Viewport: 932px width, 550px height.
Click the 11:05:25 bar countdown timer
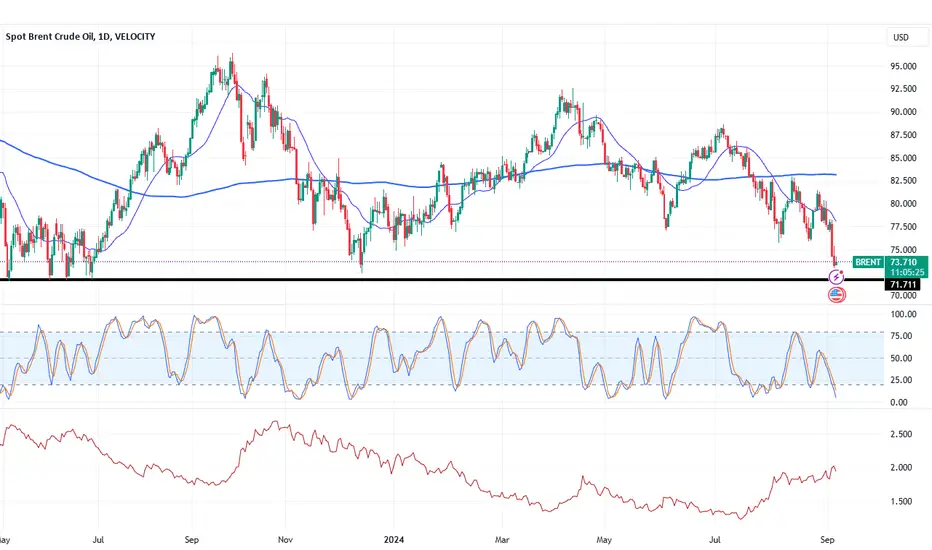pyautogui.click(x=907, y=272)
